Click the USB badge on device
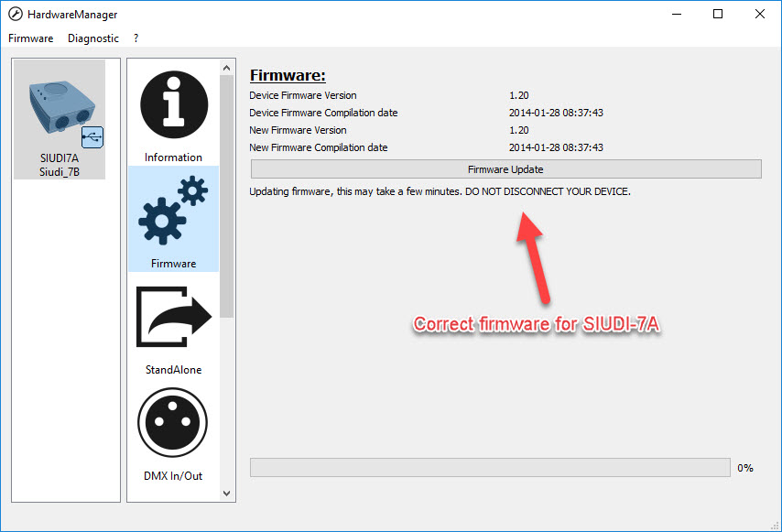 [92, 137]
